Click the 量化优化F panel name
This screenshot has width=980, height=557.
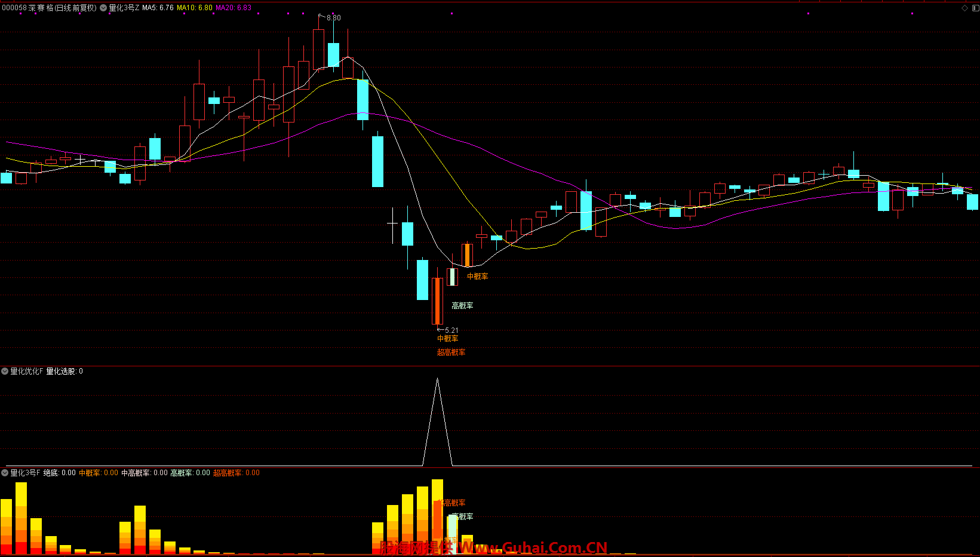coord(27,371)
